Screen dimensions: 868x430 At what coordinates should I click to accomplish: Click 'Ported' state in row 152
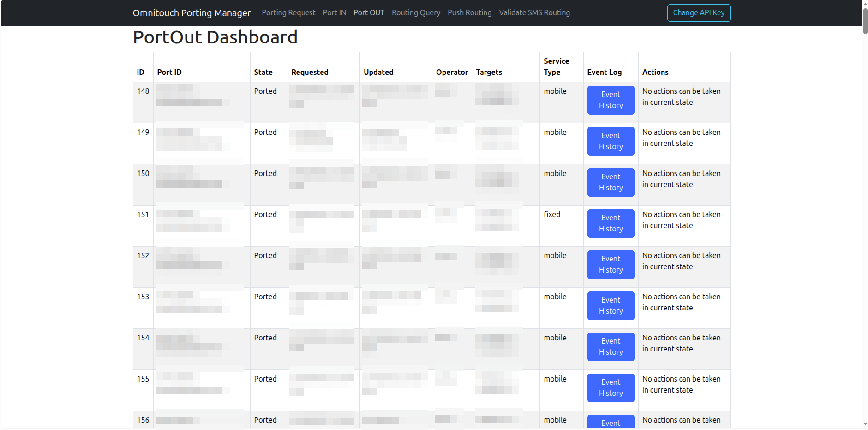click(265, 255)
